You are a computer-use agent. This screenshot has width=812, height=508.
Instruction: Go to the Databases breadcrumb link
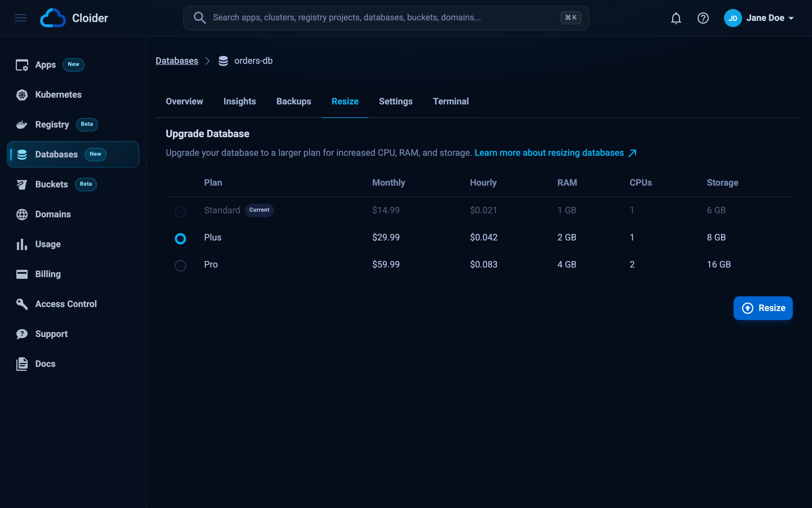tap(177, 61)
